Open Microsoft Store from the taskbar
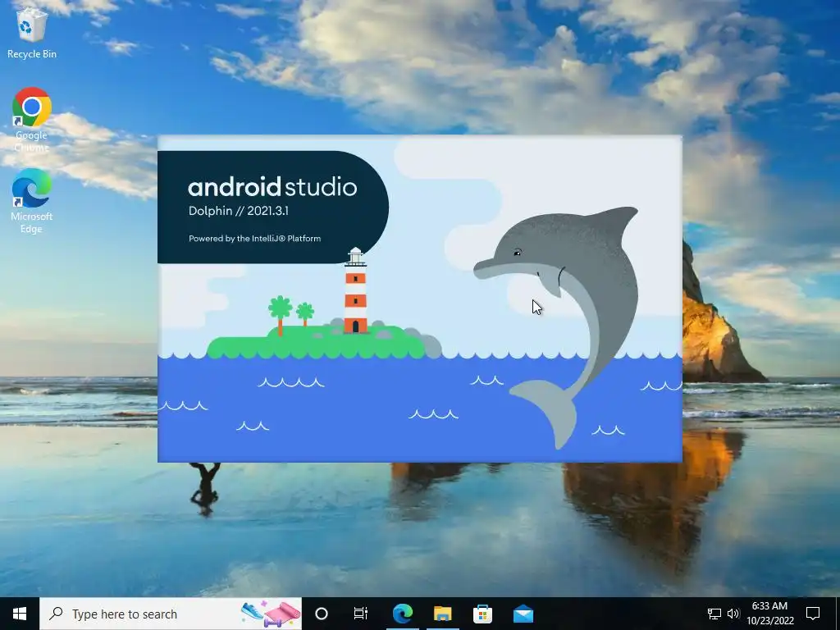840x630 pixels. (x=482, y=614)
